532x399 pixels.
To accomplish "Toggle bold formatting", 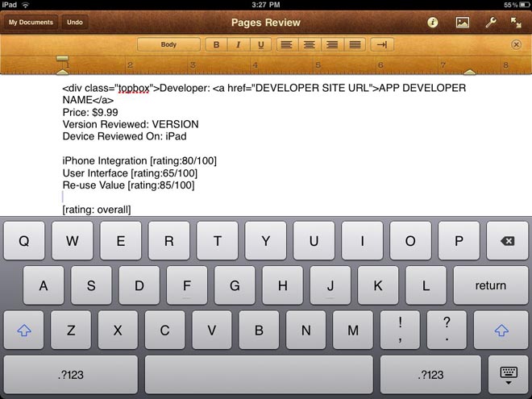I will click(x=216, y=45).
